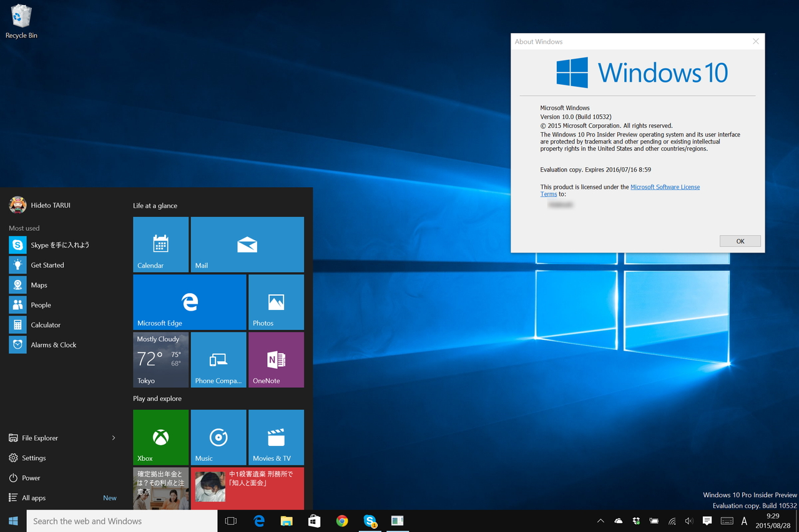Screen dimensions: 799x532
Task: Open Google Chrome from the taskbar
Action: tap(342, 521)
